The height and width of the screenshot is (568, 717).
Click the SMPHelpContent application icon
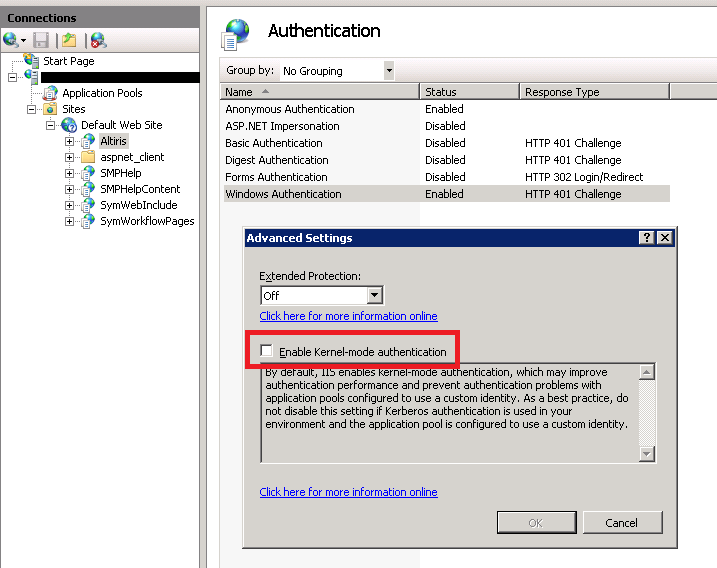point(88,189)
